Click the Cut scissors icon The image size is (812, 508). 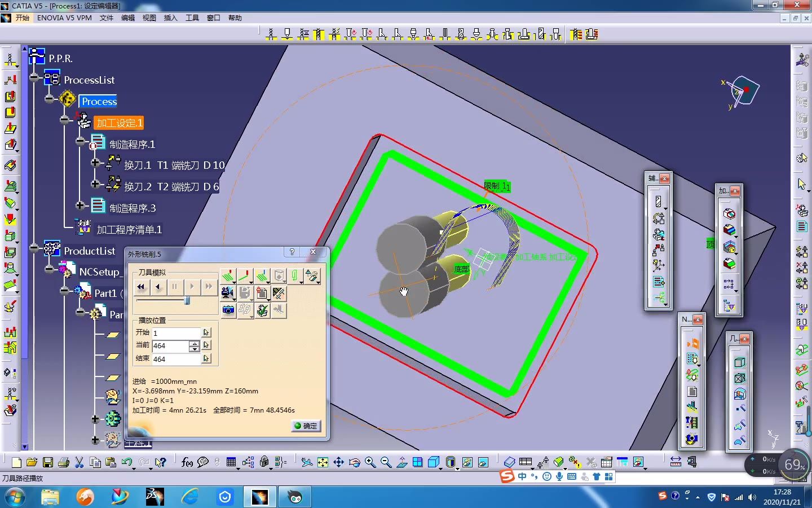(80, 462)
